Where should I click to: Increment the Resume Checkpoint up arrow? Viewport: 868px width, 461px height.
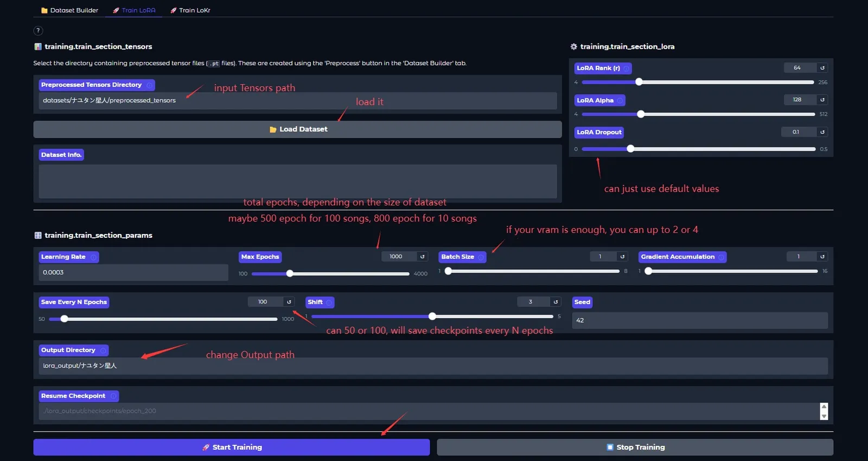tap(824, 407)
